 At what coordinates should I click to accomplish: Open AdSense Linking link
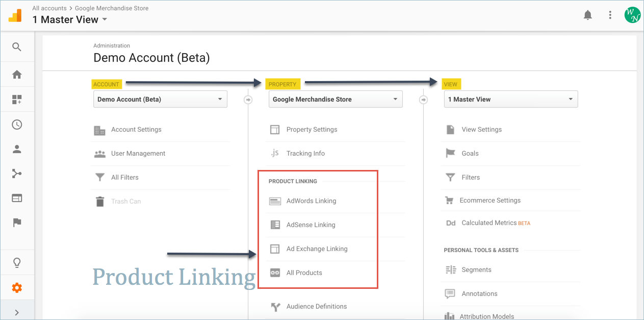pyautogui.click(x=311, y=225)
